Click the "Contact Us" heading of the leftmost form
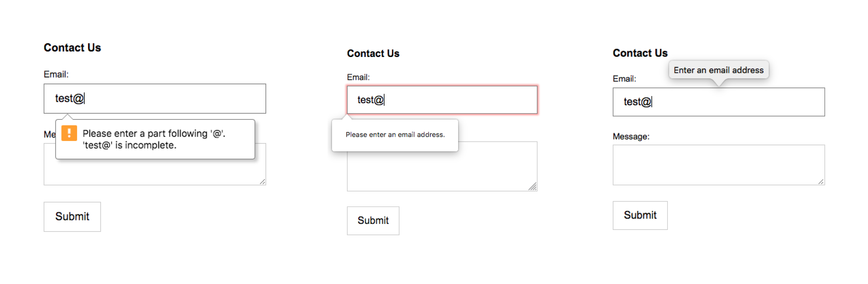Viewport: 868px width, 284px height. point(72,48)
